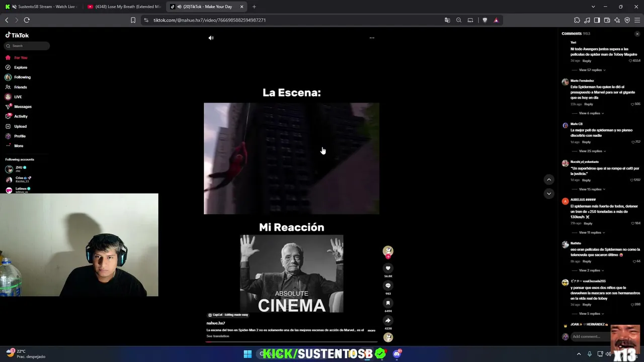644x362 pixels.
Task: Open the Brave Rewards triangle icon
Action: [496, 20]
